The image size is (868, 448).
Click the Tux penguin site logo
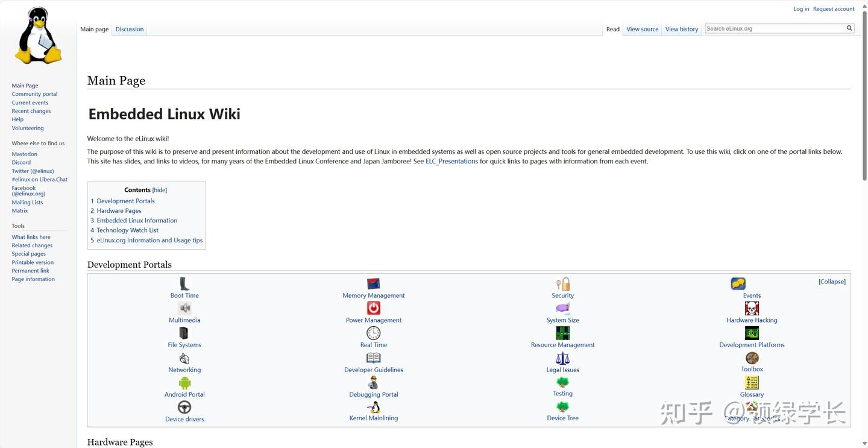pyautogui.click(x=39, y=36)
